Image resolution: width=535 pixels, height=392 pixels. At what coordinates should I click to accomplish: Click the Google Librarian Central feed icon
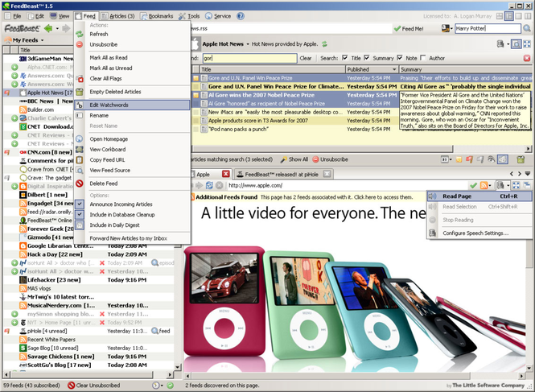[x=23, y=246]
